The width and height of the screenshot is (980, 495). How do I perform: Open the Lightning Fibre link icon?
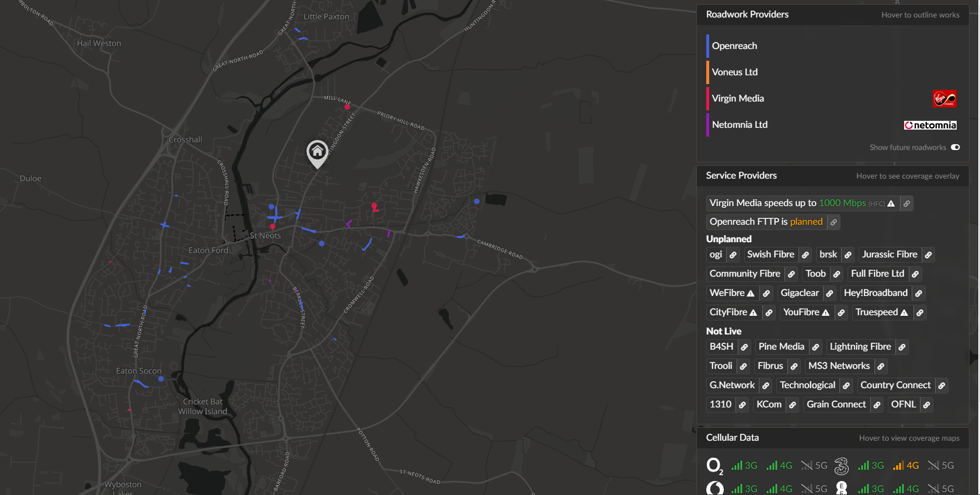pos(902,347)
